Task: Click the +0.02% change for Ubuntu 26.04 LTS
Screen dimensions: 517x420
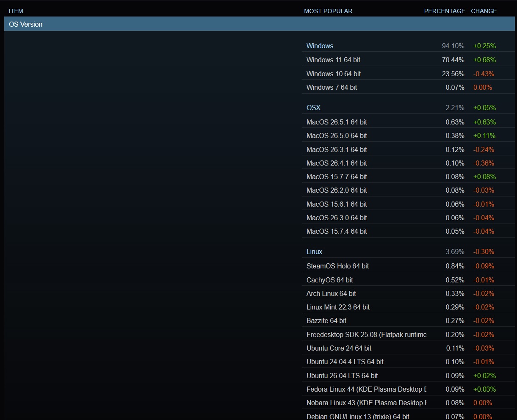Action: pos(484,376)
